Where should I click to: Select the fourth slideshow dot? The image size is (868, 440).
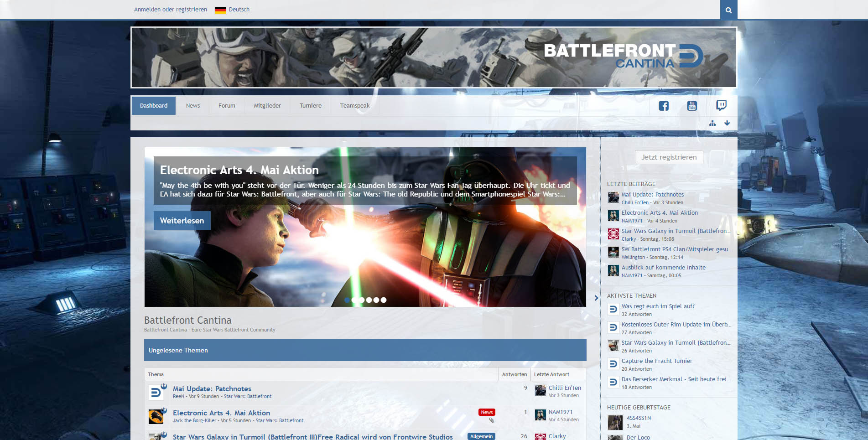pos(369,300)
